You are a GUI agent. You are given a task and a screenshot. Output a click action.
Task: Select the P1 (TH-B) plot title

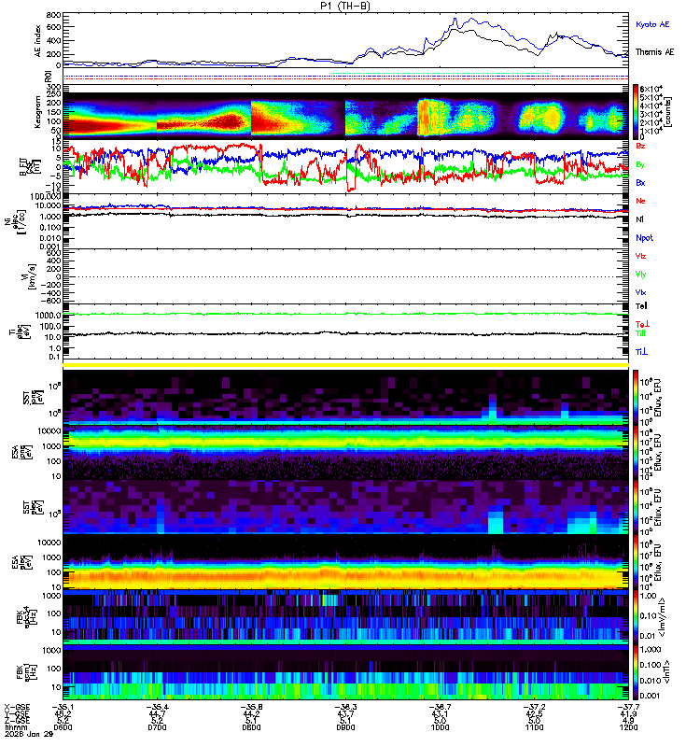point(345,6)
